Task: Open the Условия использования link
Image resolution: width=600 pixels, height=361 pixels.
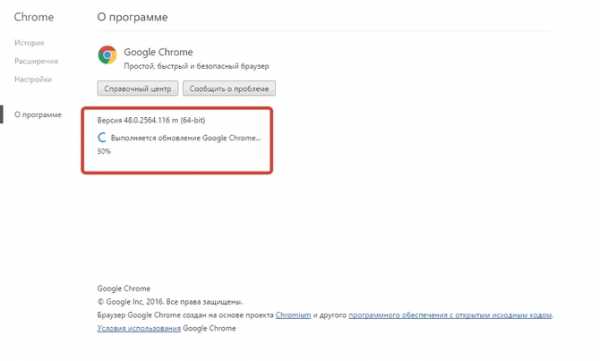Action: (x=139, y=328)
